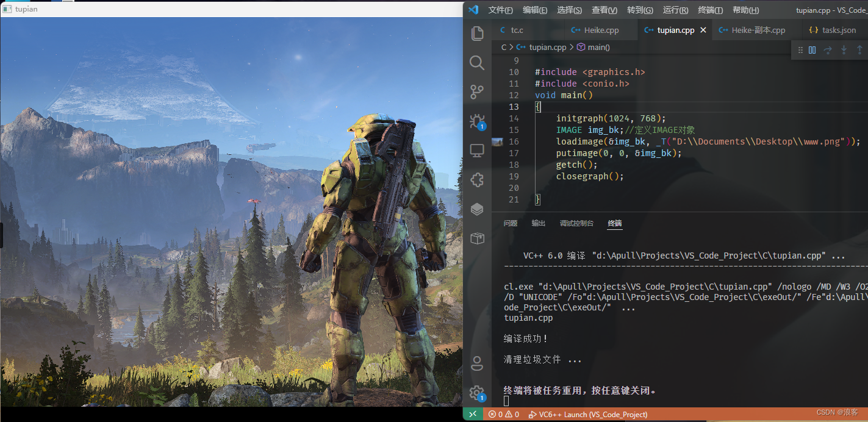Open the Manage settings gear with badge

pos(477,393)
